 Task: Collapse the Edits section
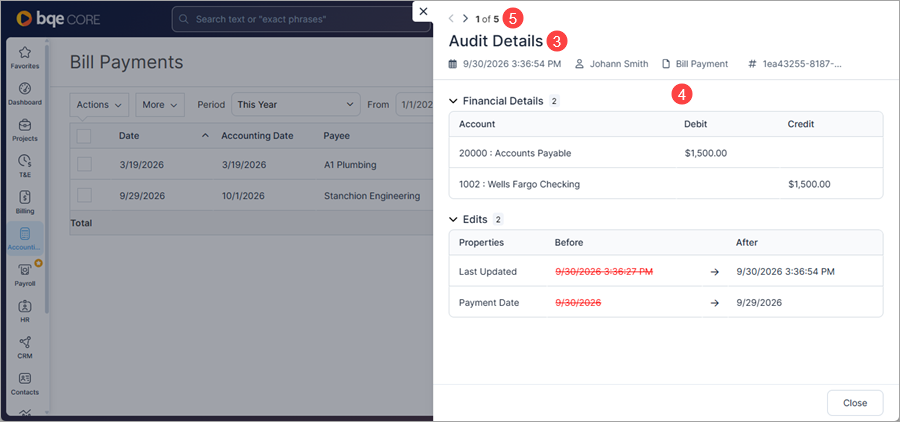pyautogui.click(x=453, y=219)
